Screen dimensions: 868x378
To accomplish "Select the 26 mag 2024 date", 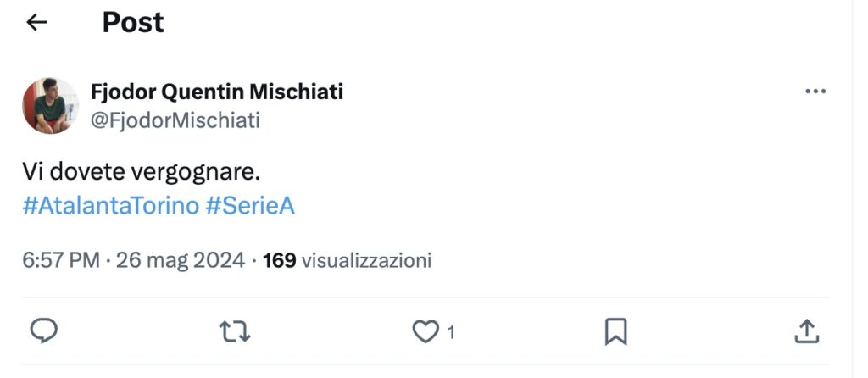I will tap(181, 260).
